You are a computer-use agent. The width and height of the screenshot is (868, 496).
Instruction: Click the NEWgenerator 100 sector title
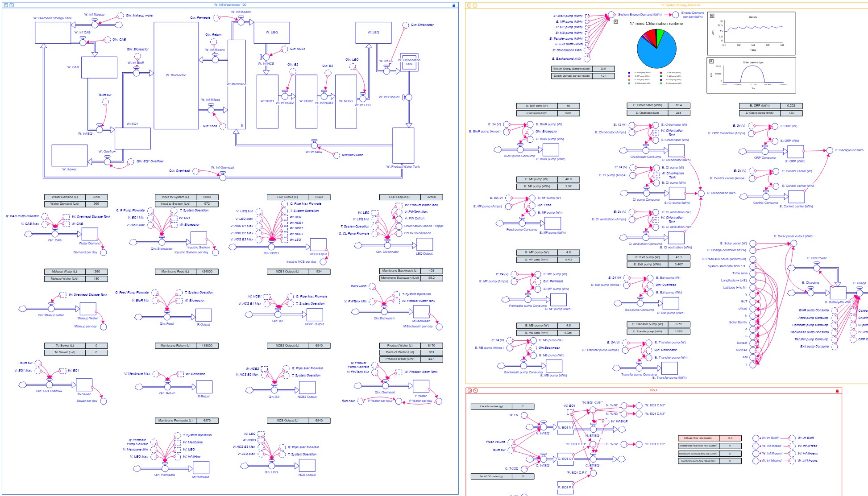pyautogui.click(x=230, y=5)
